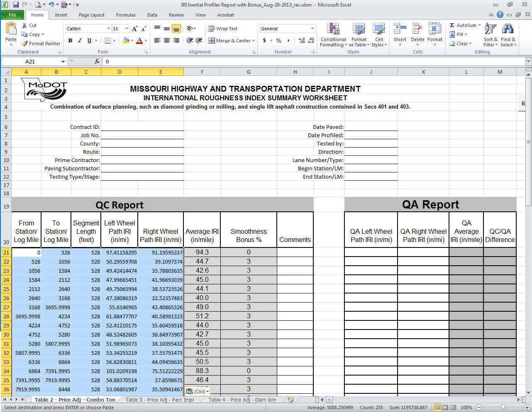Viewport: 532px width, 412px height.
Task: Open the Conditional Formatting icon
Action: (333, 29)
